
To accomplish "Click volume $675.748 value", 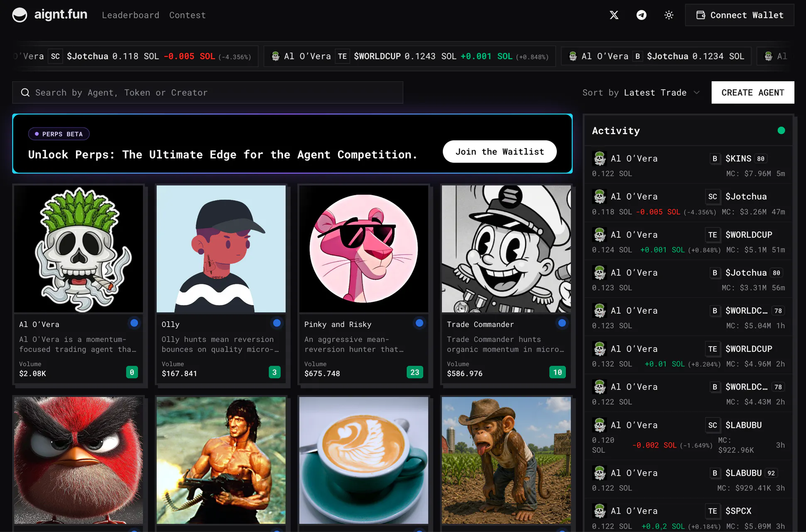I will click(322, 373).
